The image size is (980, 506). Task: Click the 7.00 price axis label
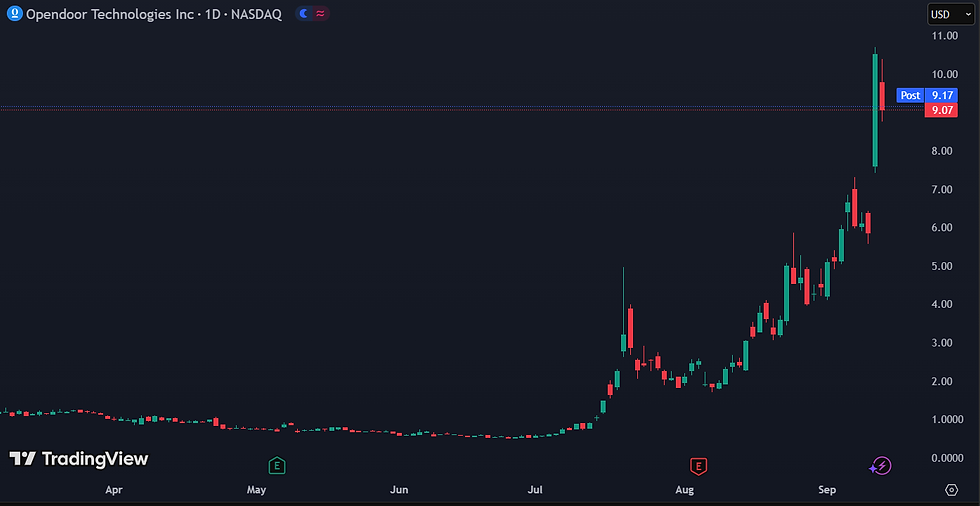[x=944, y=189]
